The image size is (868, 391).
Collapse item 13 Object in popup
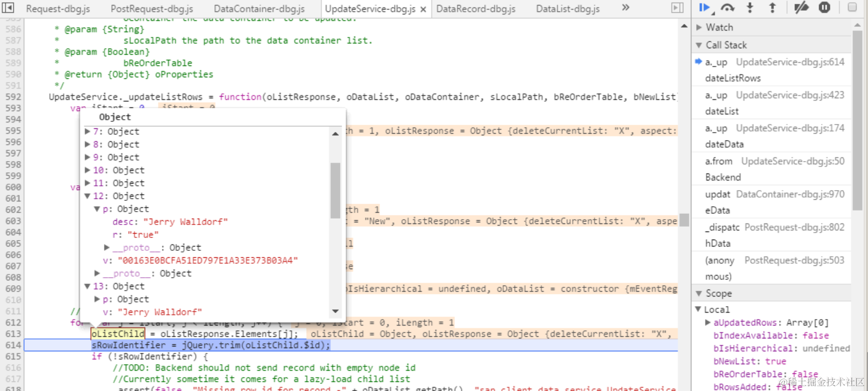(88, 286)
